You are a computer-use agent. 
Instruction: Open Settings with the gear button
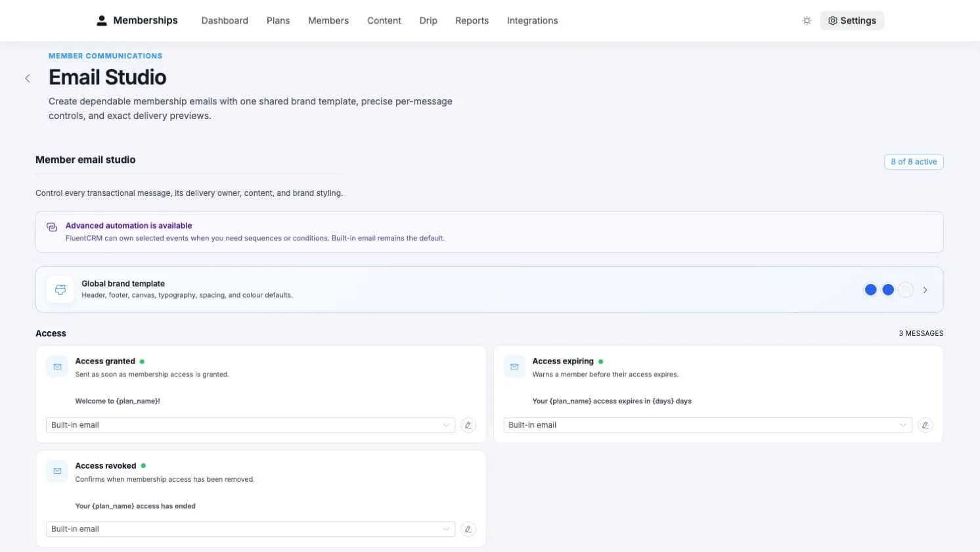pyautogui.click(x=852, y=20)
